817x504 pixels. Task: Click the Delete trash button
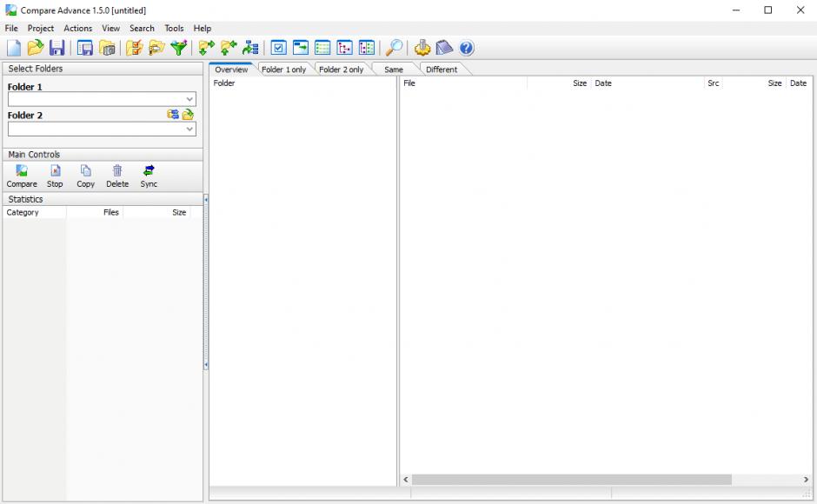pos(117,176)
